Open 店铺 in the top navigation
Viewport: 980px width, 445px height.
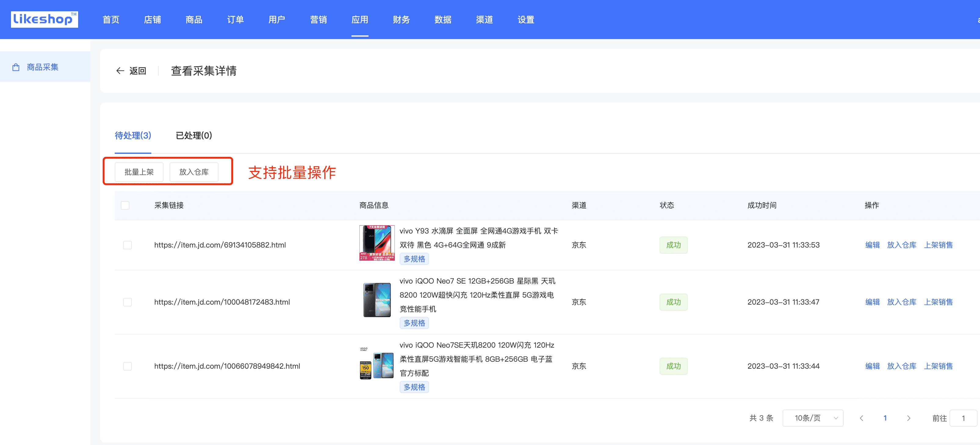[153, 20]
